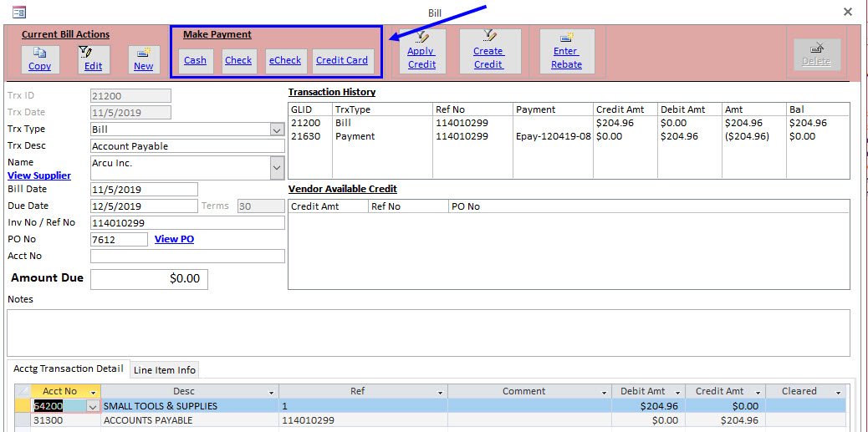Click the Copy bill button
This screenshot has width=868, height=432.
point(40,59)
